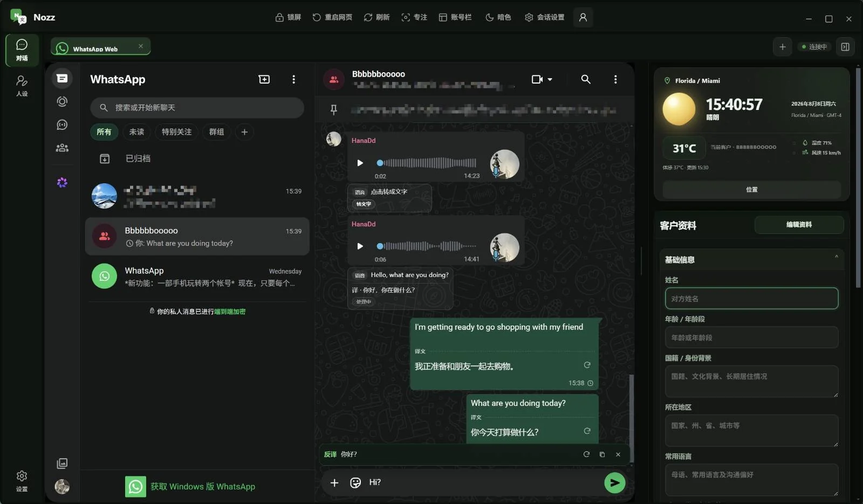Open the video call dropdown

point(542,79)
